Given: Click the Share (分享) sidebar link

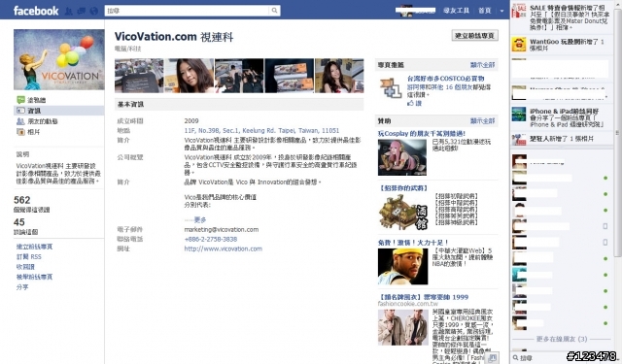Looking at the screenshot, I should pyautogui.click(x=22, y=287).
